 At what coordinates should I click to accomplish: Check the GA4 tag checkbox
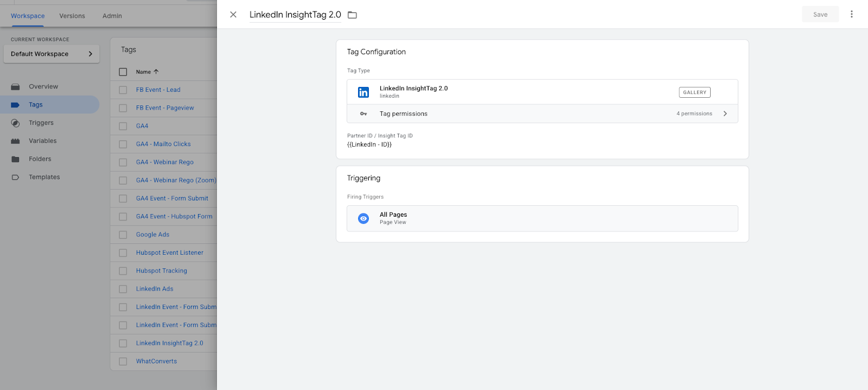[123, 126]
